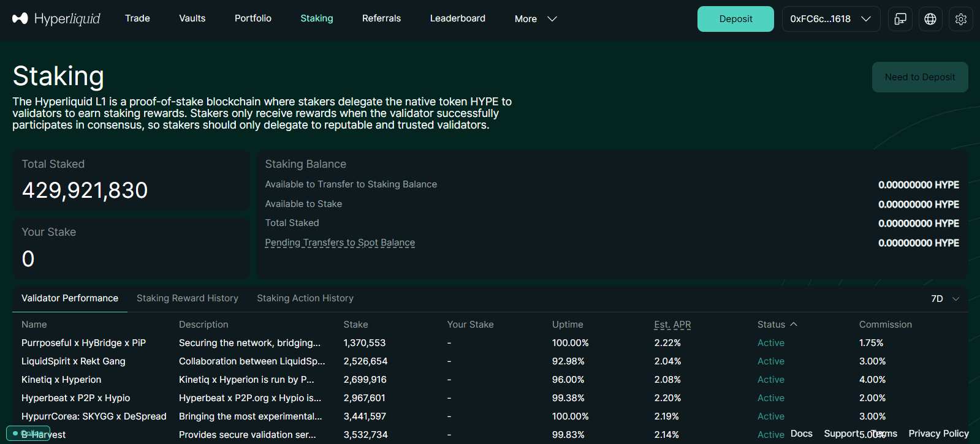The image size is (980, 444).
Task: Click the APR value 2.22%
Action: tap(667, 343)
